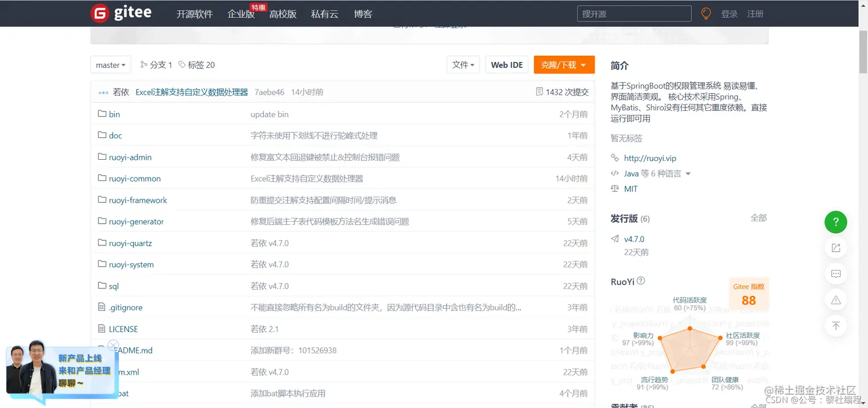The image size is (868, 408).
Task: Open the ruoyi-generator folder
Action: [137, 221]
